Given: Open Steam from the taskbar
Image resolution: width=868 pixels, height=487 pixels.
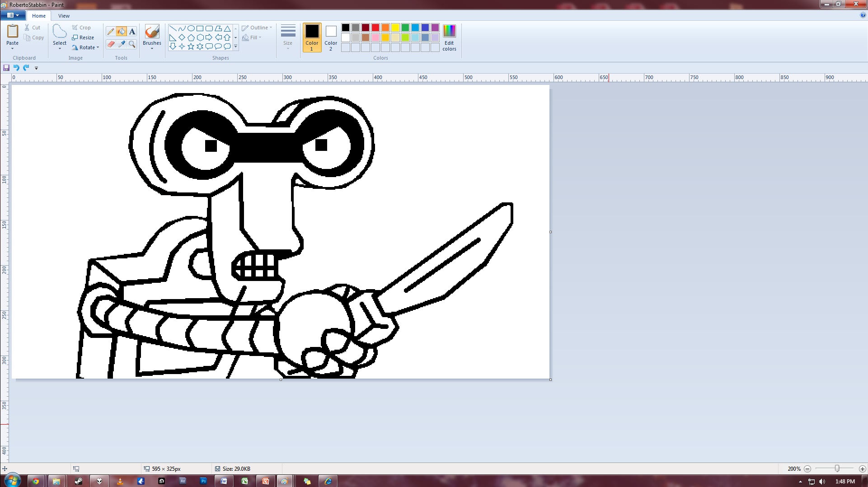Looking at the screenshot, I should click(x=78, y=481).
